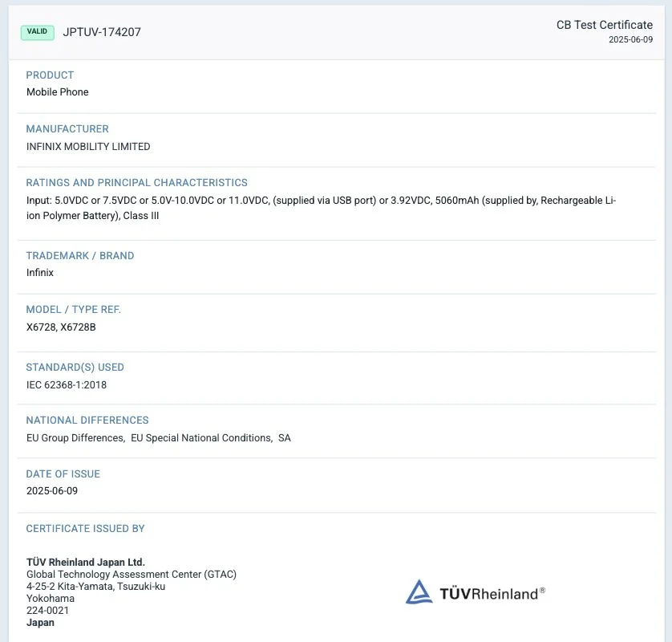The image size is (672, 642).
Task: Click the MANUFACTURER section label
Action: [67, 128]
